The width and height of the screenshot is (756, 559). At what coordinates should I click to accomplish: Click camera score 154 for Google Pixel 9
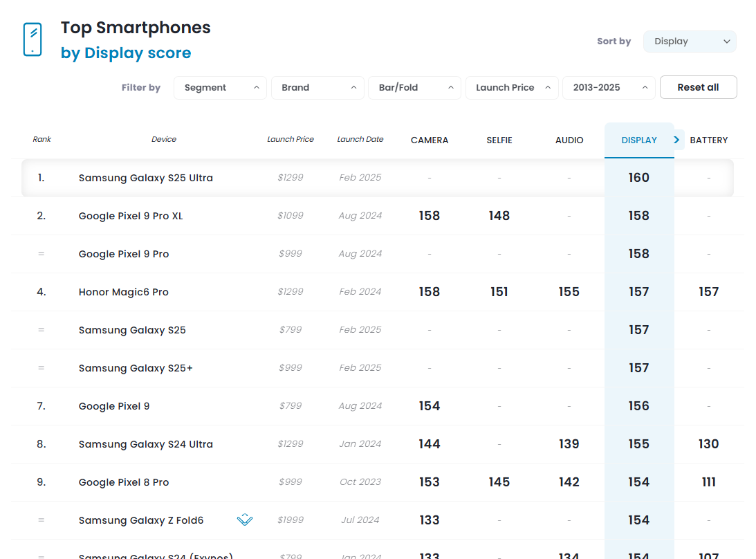pos(430,407)
